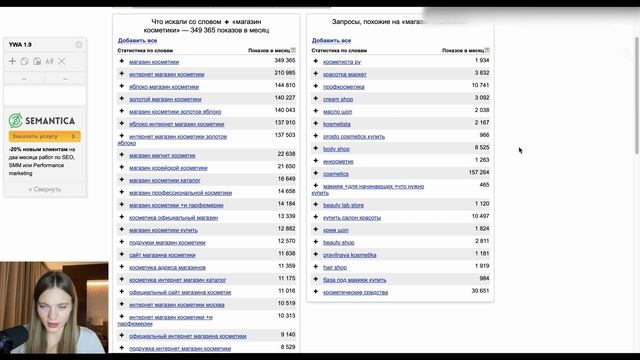Screen dimensions: 640x360
Task: Add 'магазин косметики каталог' via plus icon
Action: click(122, 180)
